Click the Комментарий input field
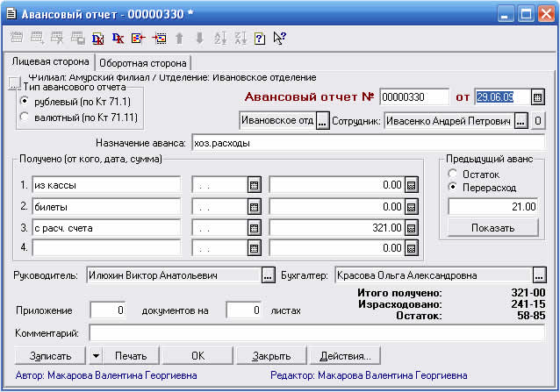This screenshot has width=560, height=392. [x=316, y=333]
